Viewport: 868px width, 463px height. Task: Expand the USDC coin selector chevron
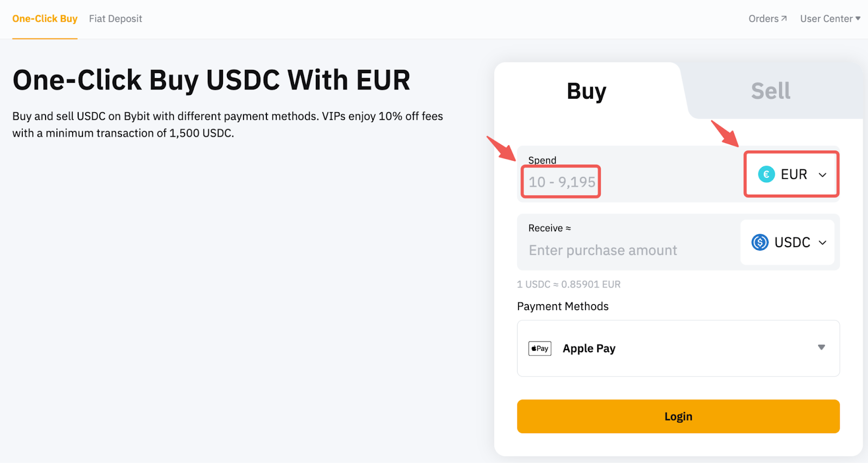[x=822, y=242]
